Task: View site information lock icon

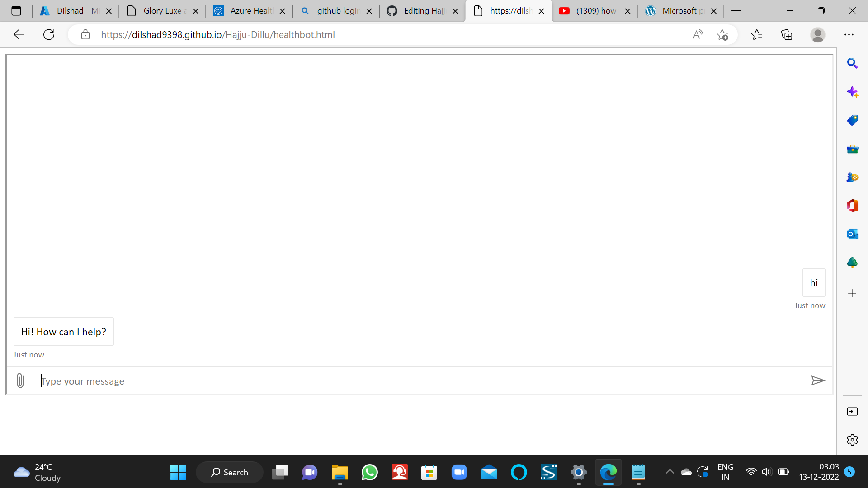Action: 85,34
